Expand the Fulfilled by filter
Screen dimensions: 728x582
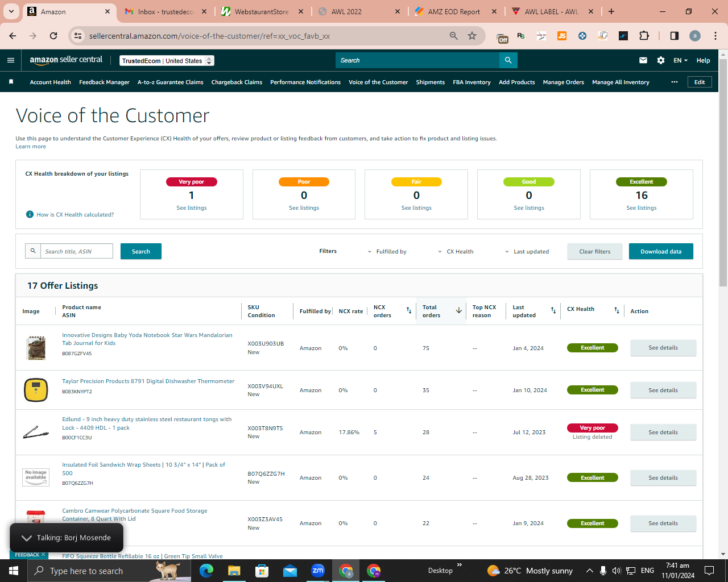(387, 251)
